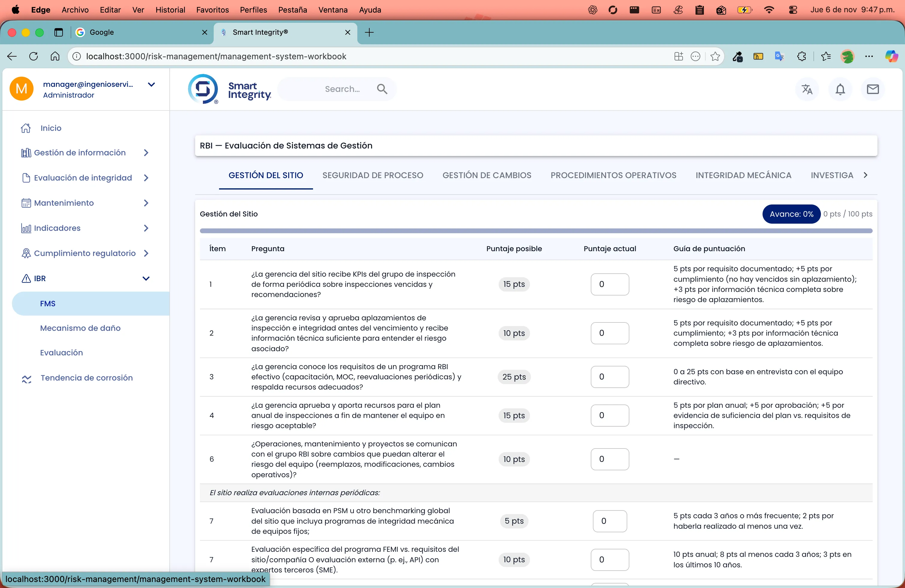Image resolution: width=905 pixels, height=588 pixels.
Task: Click the Puntaje actual field for item 1
Action: pos(610,284)
